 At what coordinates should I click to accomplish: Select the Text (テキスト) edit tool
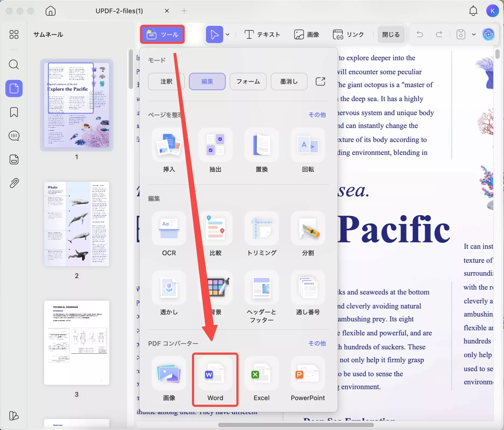point(262,34)
